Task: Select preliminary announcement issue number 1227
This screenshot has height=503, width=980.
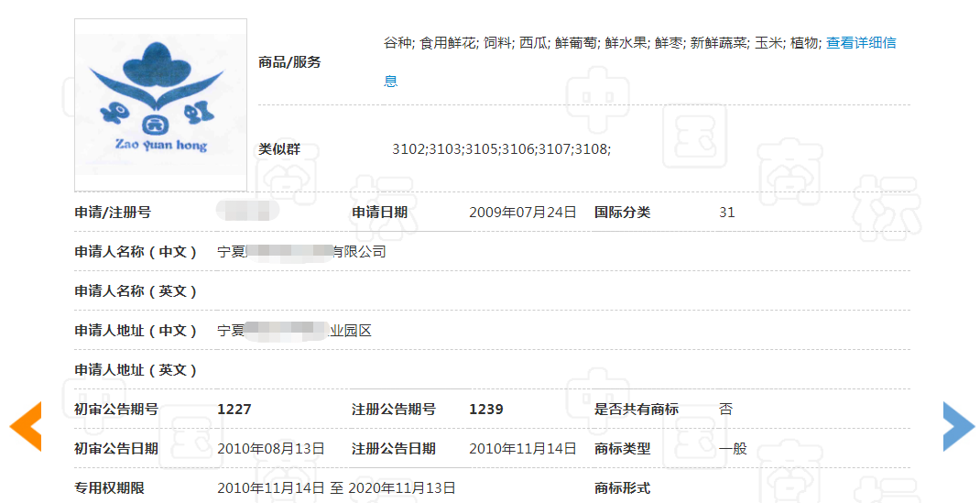Action: click(234, 410)
